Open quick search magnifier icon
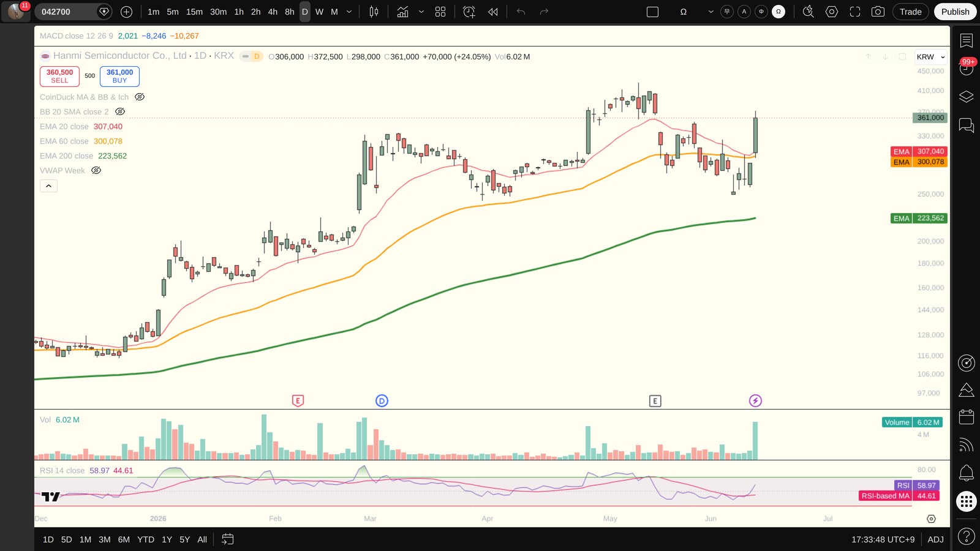This screenshot has height=551, width=980. 809,12
